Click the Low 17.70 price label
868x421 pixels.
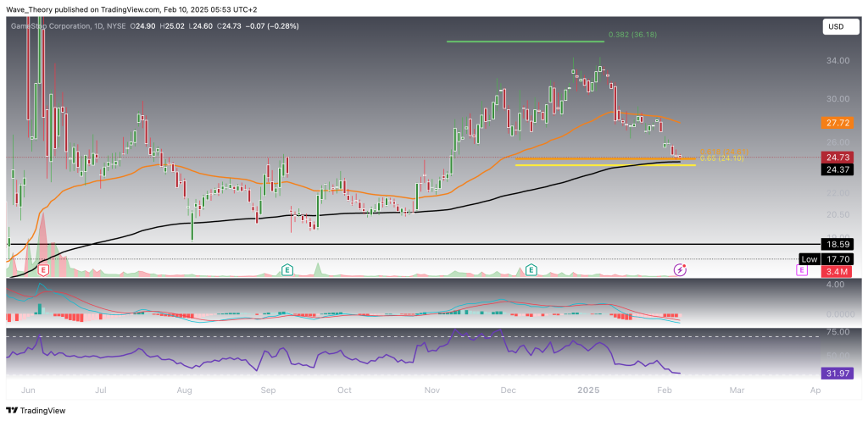(x=826, y=259)
